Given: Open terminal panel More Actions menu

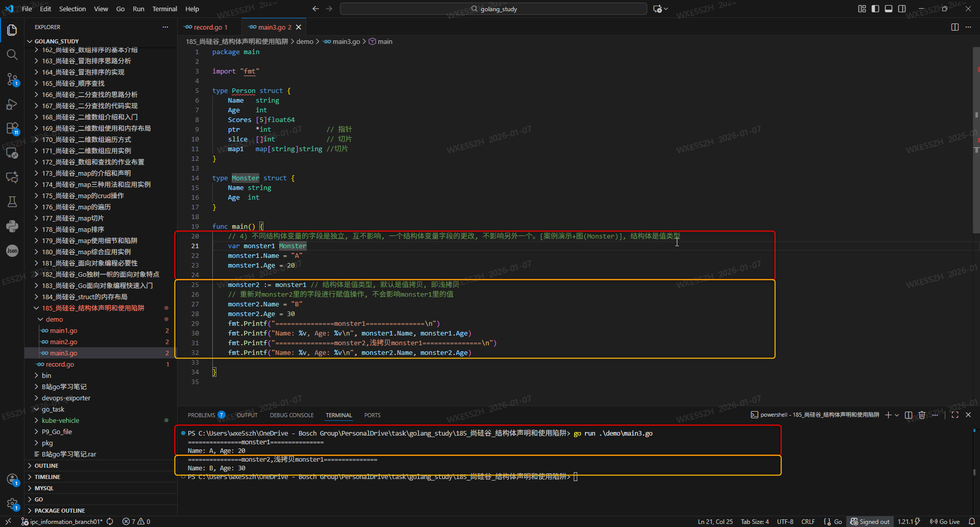Looking at the screenshot, I should click(935, 415).
